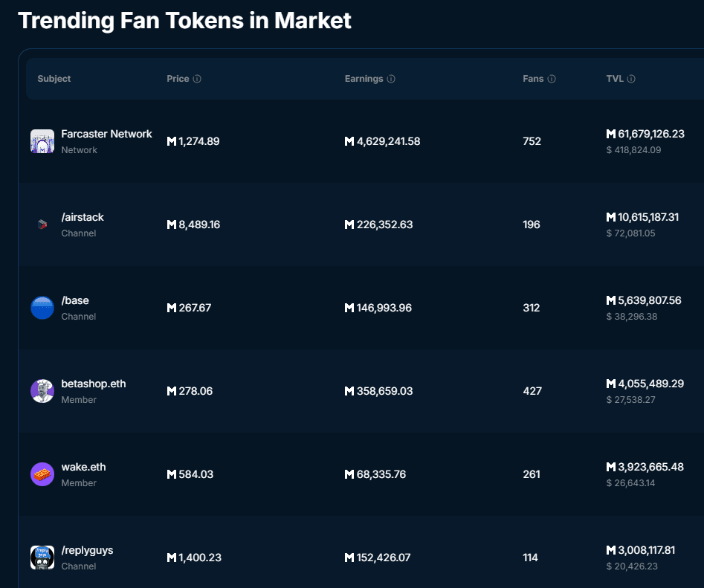
Task: Open the Farcaster Network token link
Action: (106, 134)
